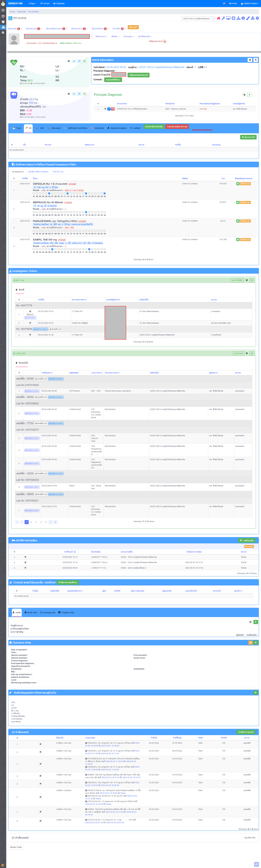
Task: Open the EzApp dropdown in the top navigation bar
Action: (32, 3)
